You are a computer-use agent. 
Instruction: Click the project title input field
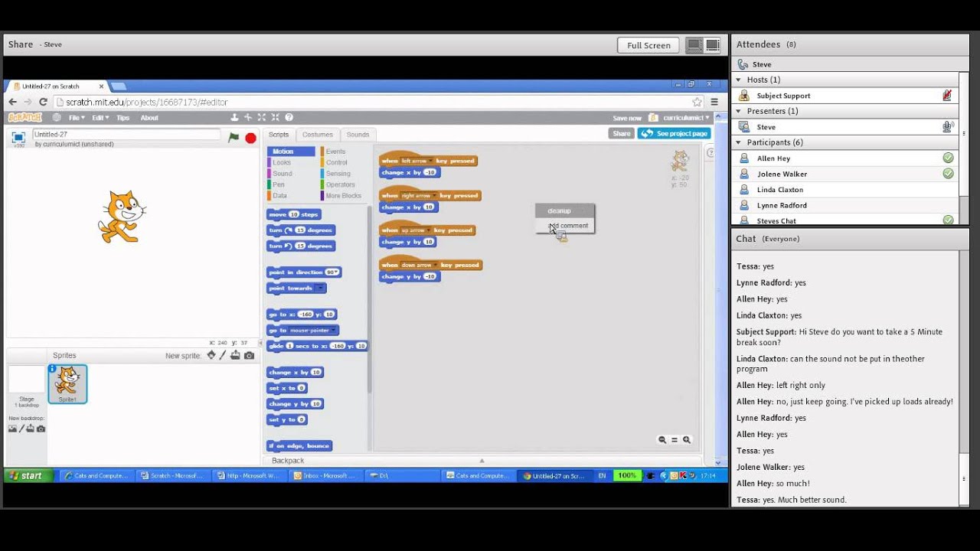(126, 135)
